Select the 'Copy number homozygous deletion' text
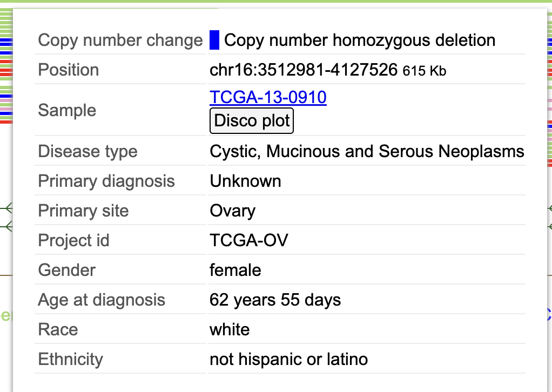552x392 pixels. (x=359, y=40)
